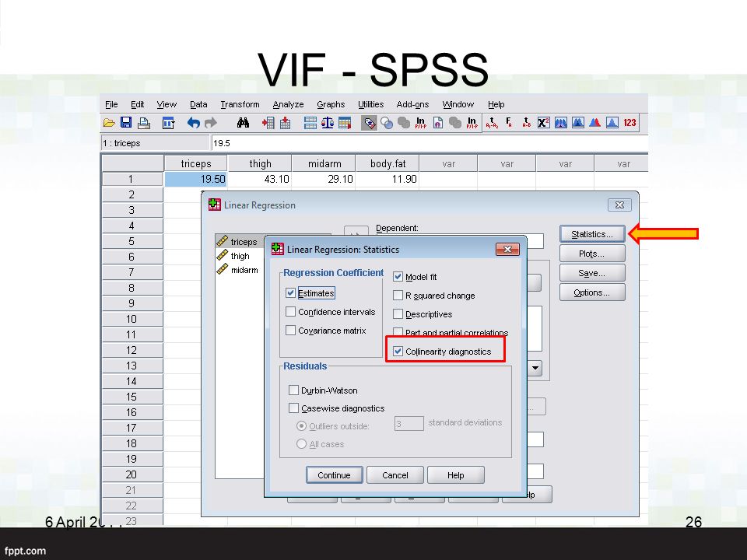Close the Linear Regression: Statistics dialog
The width and height of the screenshot is (747, 560).
(508, 249)
